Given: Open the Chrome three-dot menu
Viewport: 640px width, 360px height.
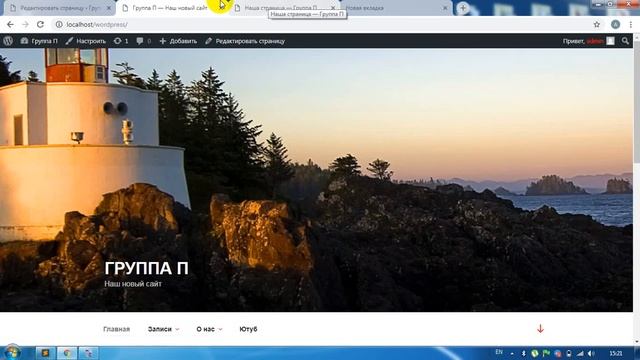Looking at the screenshot, I should [x=631, y=24].
